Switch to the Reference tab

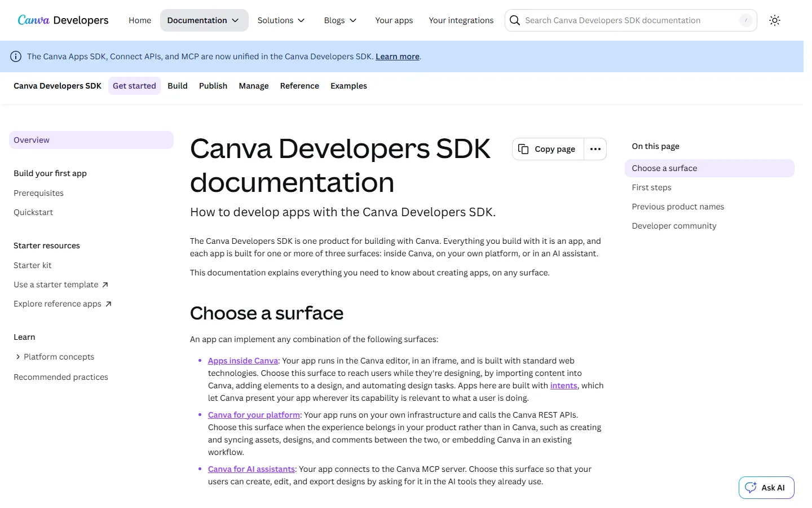coord(299,86)
